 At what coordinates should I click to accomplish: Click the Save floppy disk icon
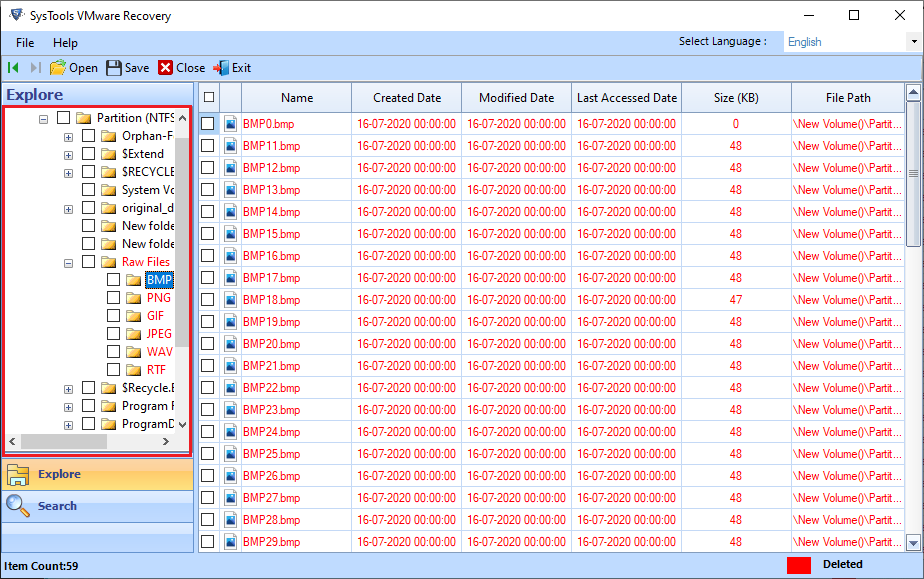pyautogui.click(x=113, y=67)
